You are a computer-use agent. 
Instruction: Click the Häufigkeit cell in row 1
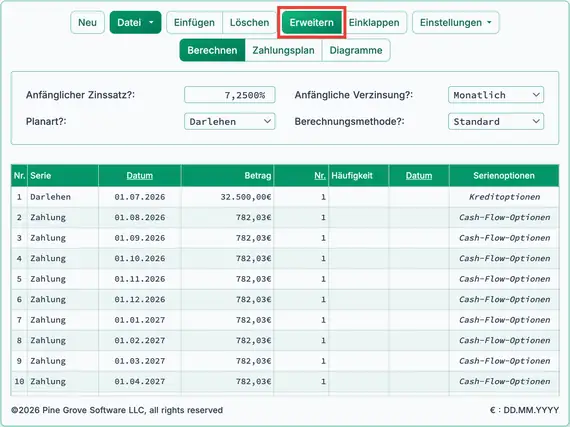click(x=359, y=197)
